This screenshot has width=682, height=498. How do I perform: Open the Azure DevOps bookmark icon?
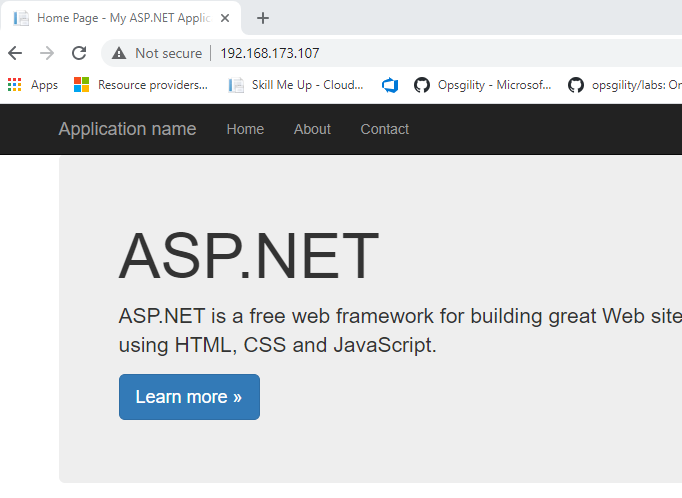[390, 85]
